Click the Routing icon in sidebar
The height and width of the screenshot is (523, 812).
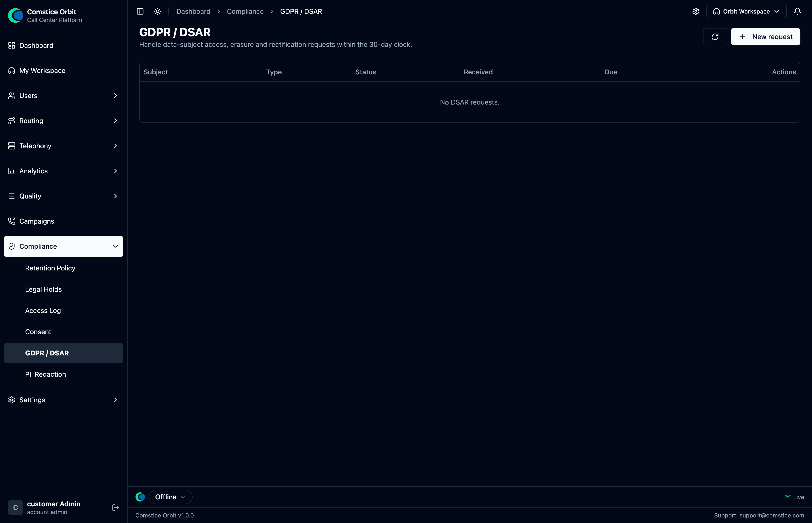(12, 121)
